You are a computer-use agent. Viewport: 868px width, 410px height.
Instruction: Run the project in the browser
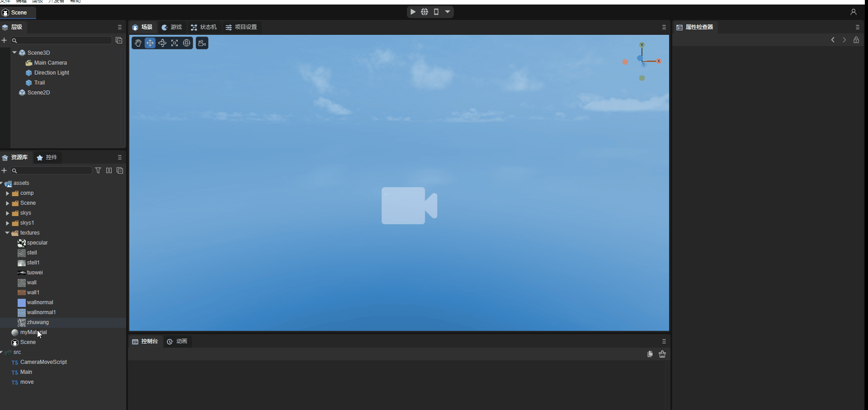(x=425, y=12)
